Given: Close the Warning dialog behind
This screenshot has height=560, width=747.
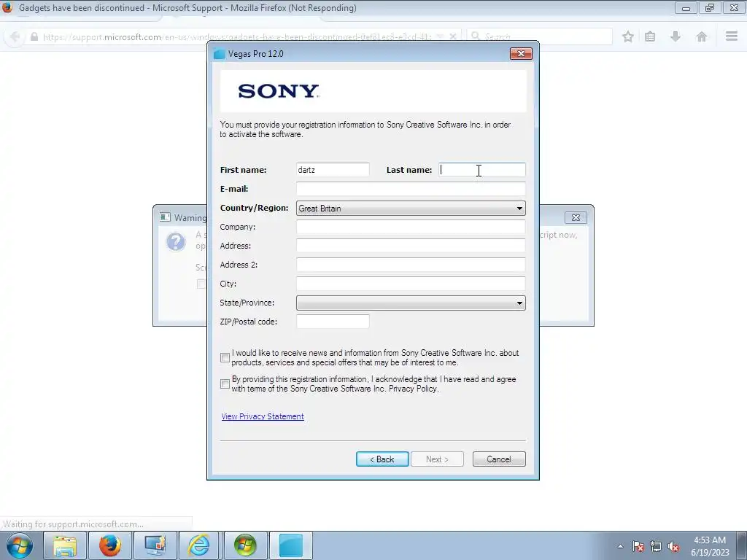Looking at the screenshot, I should [x=576, y=217].
